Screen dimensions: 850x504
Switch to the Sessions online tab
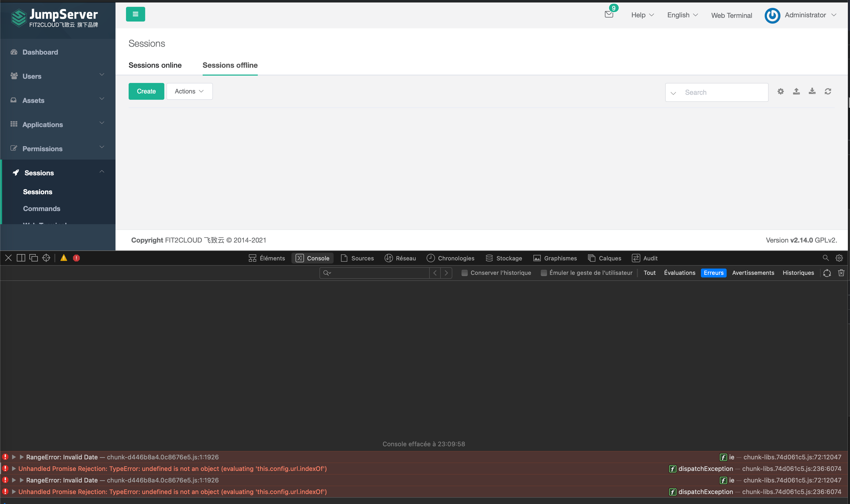[155, 65]
